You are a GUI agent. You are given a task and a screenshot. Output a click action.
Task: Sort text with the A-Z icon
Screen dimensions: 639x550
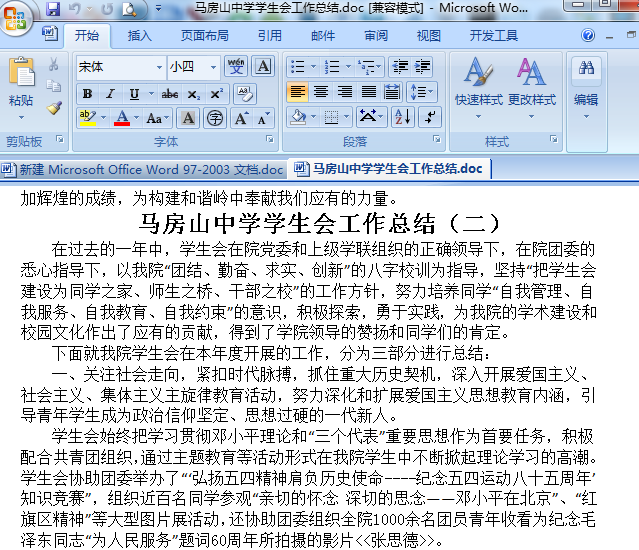pyautogui.click(x=403, y=118)
